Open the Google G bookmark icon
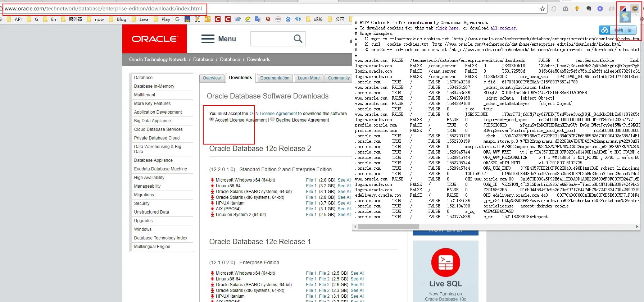Viewport: 644px width, 302px height. (x=177, y=19)
